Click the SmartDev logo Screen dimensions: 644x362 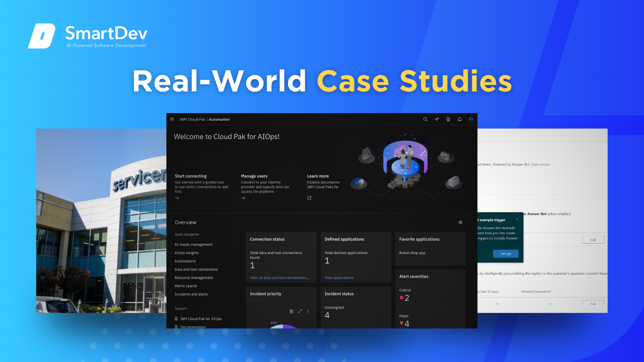[x=88, y=36]
